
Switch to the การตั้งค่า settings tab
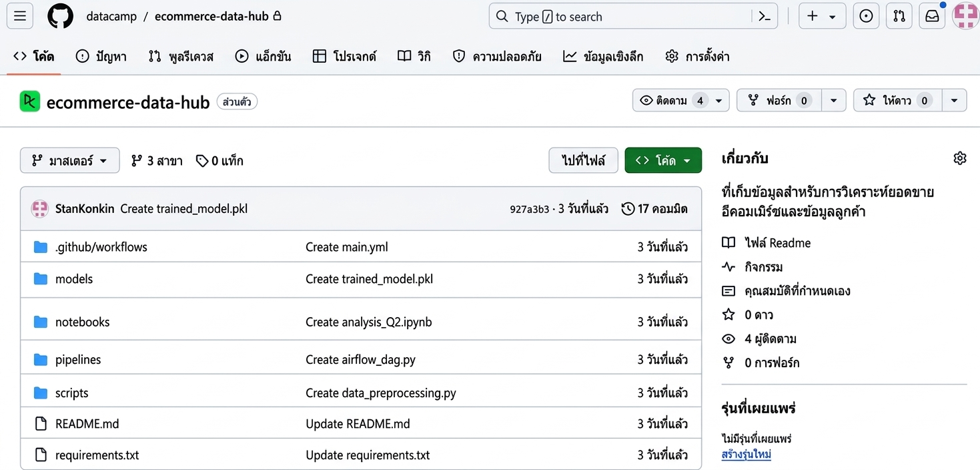[x=698, y=57]
